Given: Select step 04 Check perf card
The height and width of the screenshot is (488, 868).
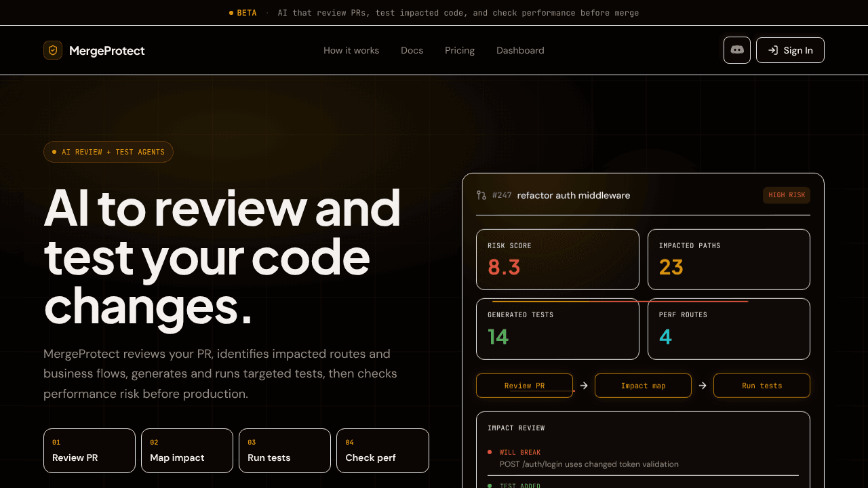Looking at the screenshot, I should [x=382, y=451].
